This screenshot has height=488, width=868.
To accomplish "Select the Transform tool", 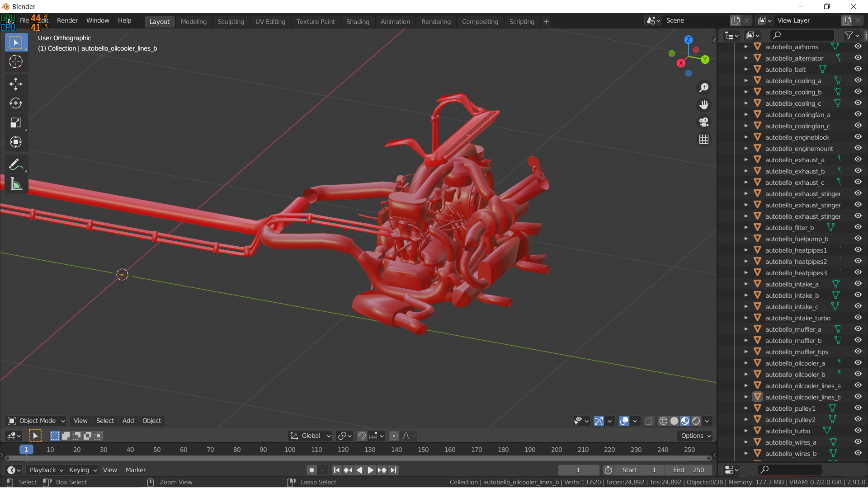I will tap(16, 142).
